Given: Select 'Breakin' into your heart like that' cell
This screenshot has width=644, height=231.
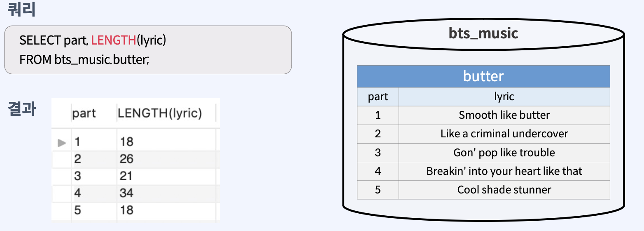Looking at the screenshot, I should tap(504, 171).
